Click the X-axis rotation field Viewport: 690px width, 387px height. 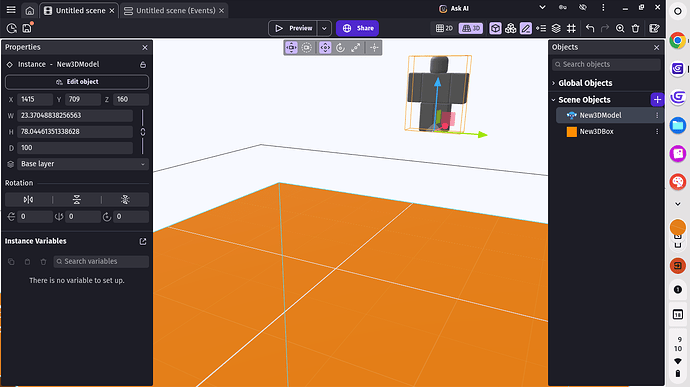tap(35, 217)
